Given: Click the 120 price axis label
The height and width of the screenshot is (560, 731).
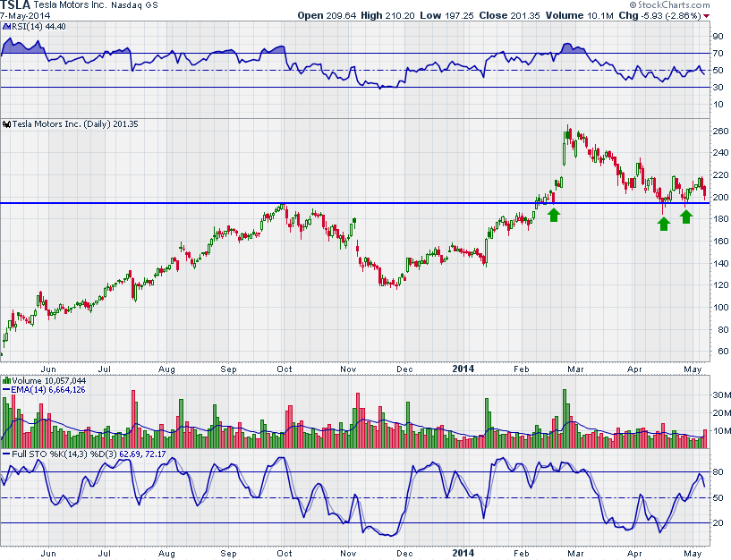Looking at the screenshot, I should click(x=720, y=284).
